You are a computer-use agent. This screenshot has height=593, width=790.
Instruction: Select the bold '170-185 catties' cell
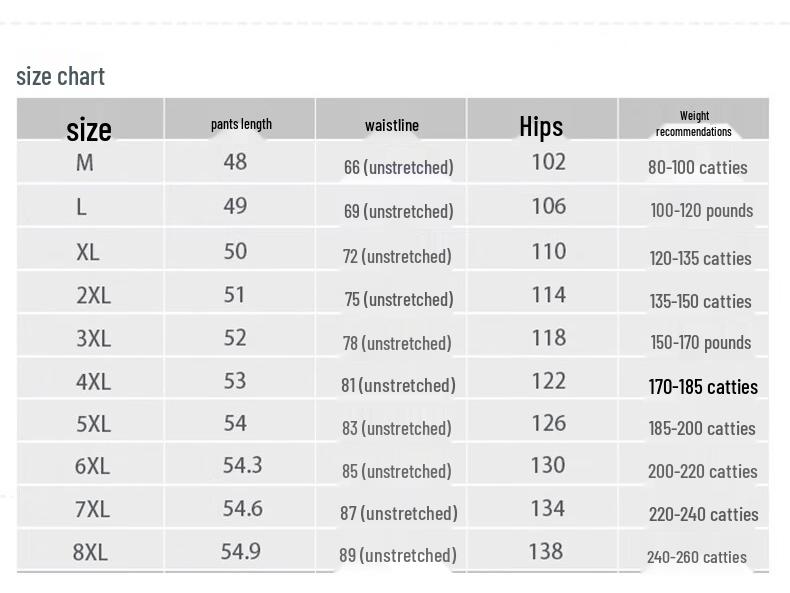pyautogui.click(x=703, y=387)
